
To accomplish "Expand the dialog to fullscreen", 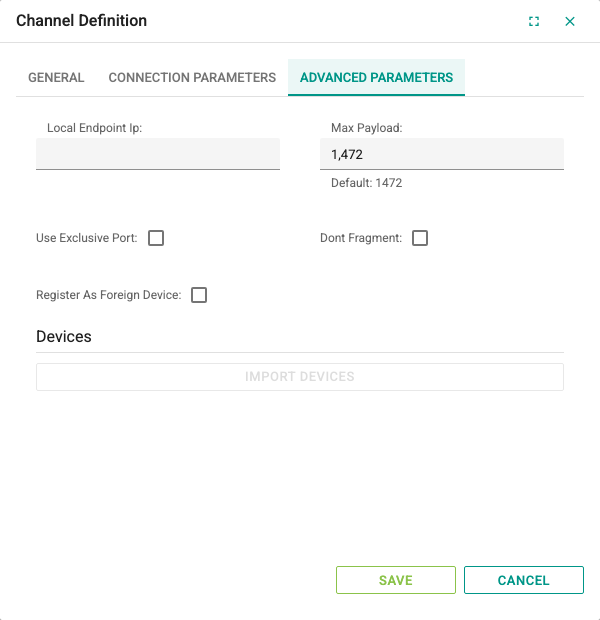I will (x=534, y=21).
